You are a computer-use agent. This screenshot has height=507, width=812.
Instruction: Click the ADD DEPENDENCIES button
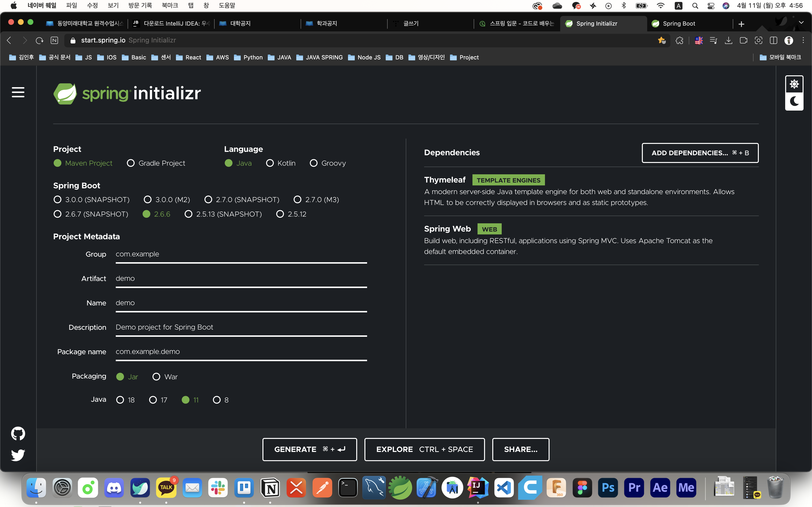pos(700,153)
